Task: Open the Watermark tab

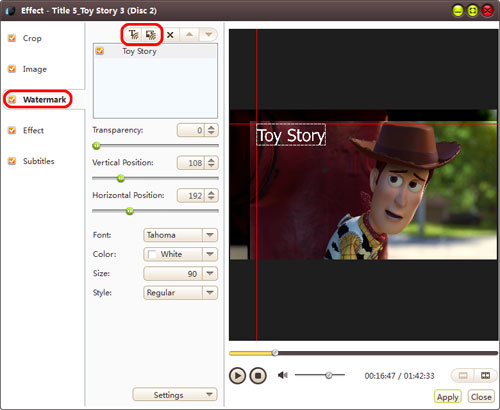Action: 44,100
